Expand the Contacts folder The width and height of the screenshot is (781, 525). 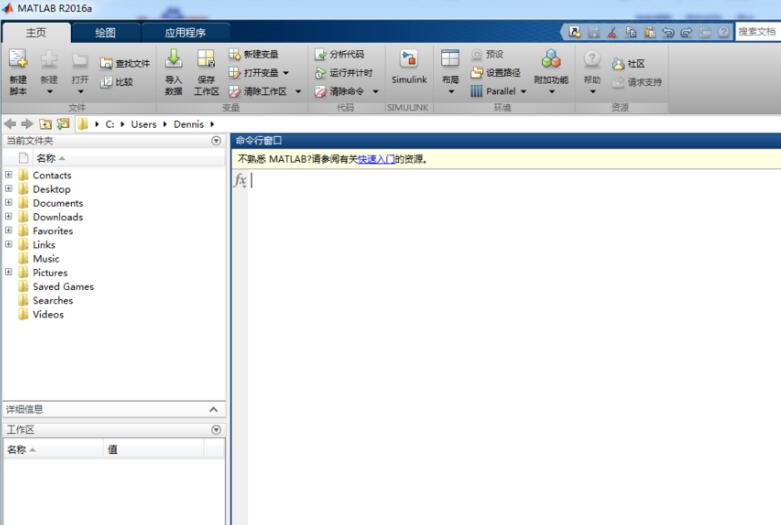(8, 175)
